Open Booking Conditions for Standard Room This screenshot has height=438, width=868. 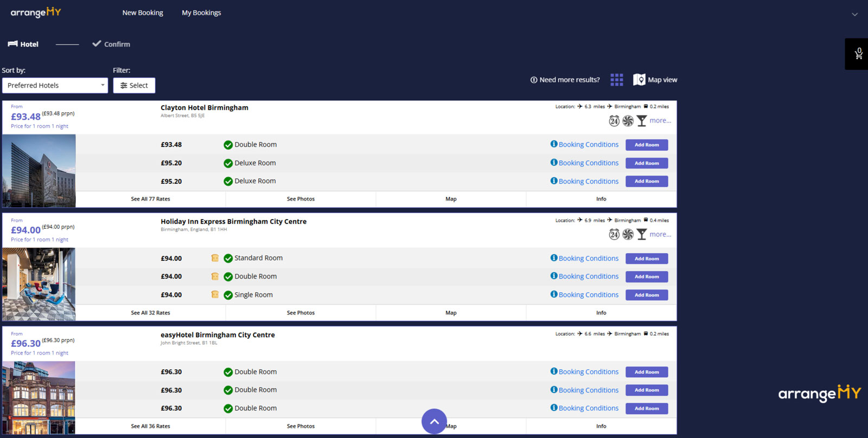[589, 259]
